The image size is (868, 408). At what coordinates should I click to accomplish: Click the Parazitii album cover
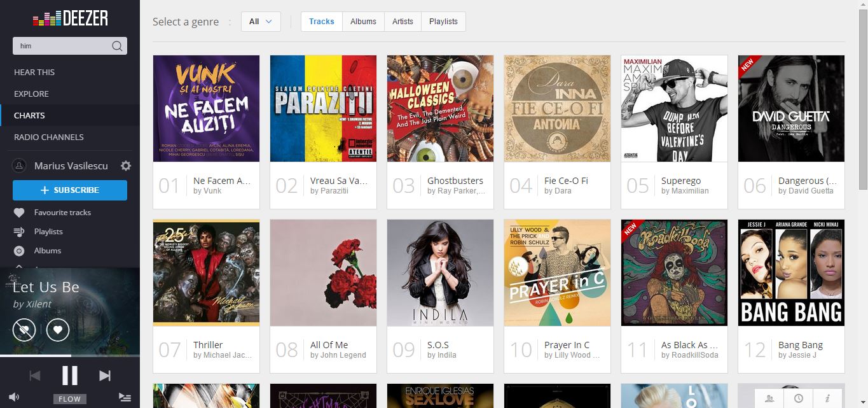[x=323, y=108]
